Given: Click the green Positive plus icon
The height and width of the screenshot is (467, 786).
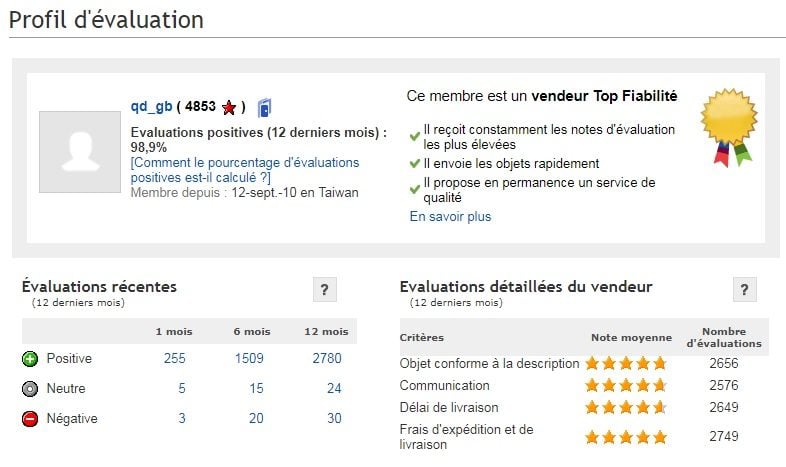Looking at the screenshot, I should pos(30,359).
